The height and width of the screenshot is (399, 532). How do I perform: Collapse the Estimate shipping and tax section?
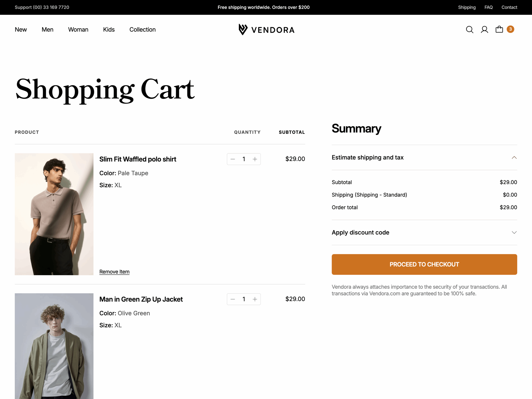click(514, 157)
